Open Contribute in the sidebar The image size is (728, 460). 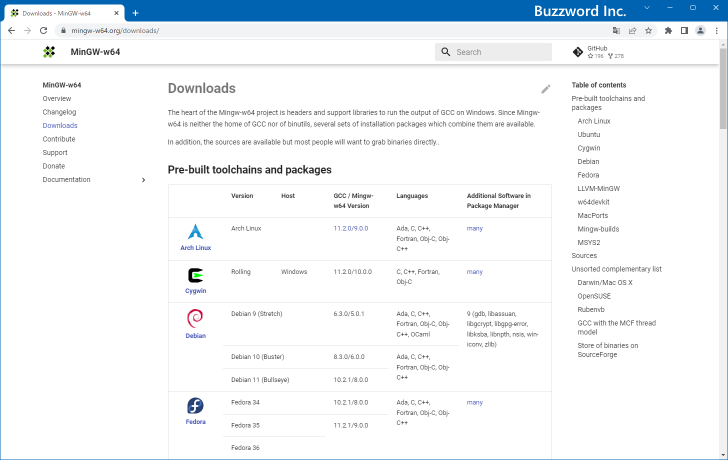(59, 139)
